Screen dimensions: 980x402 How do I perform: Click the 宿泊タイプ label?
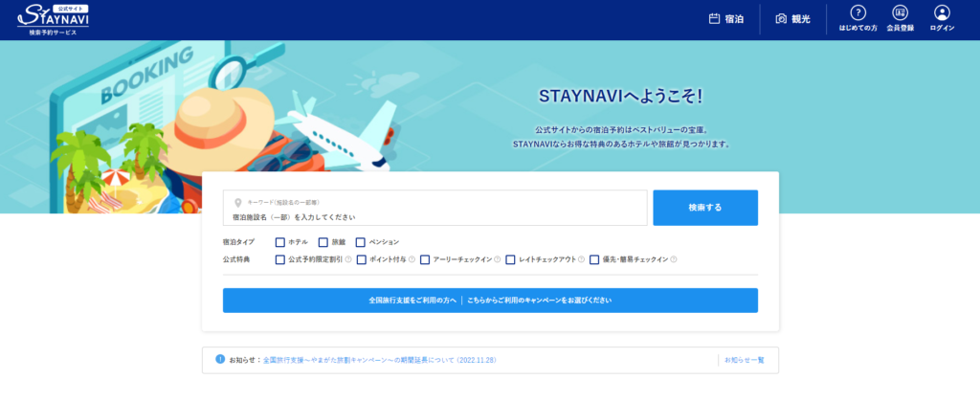(x=238, y=242)
